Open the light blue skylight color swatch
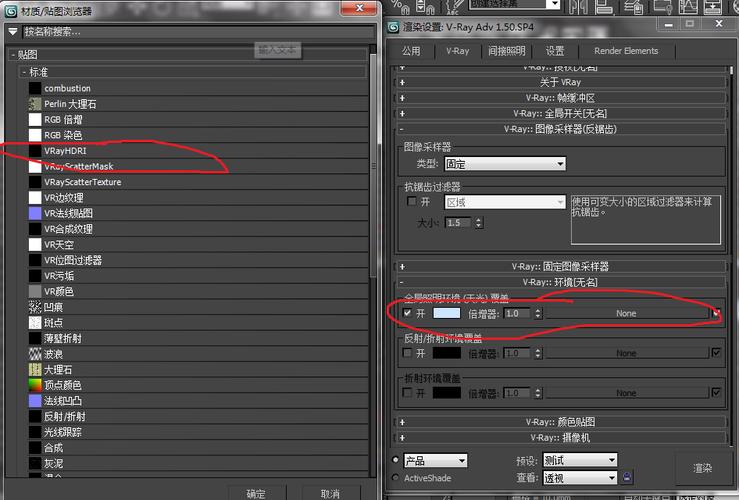Image resolution: width=739 pixels, height=500 pixels. coord(446,313)
